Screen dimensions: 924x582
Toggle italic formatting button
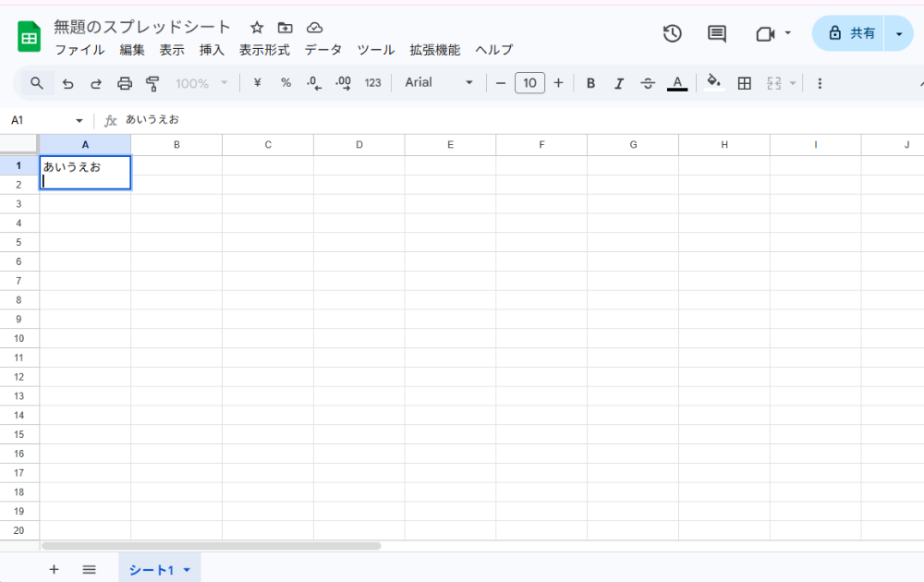coord(619,83)
